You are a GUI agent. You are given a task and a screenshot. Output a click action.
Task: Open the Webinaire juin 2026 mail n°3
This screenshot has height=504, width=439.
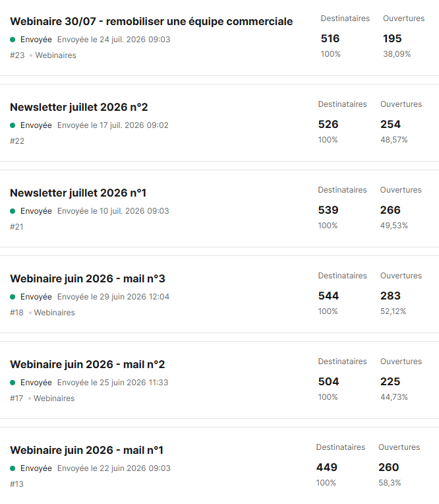click(x=88, y=278)
